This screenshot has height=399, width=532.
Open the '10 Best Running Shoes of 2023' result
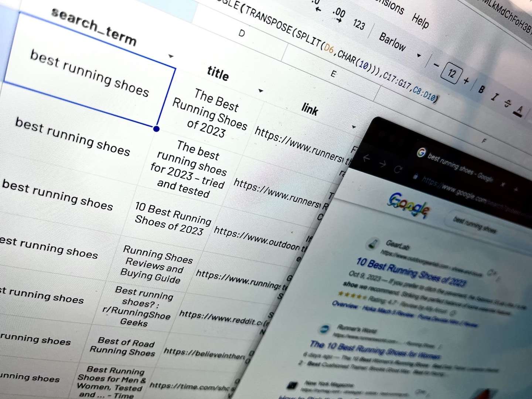(411, 272)
